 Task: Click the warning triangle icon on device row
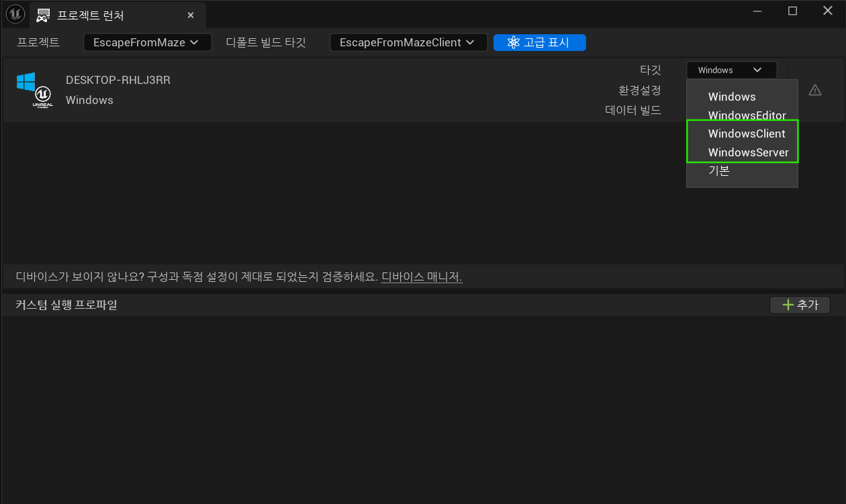tap(815, 90)
